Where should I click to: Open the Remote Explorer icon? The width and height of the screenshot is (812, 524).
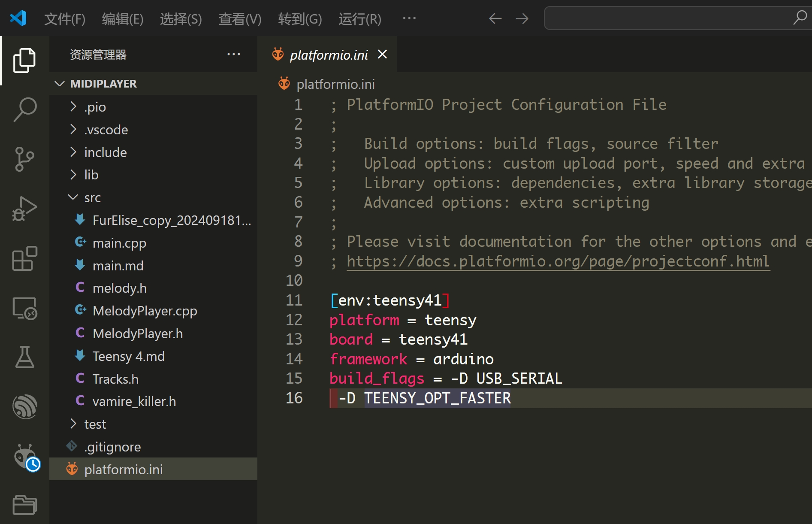(x=25, y=308)
